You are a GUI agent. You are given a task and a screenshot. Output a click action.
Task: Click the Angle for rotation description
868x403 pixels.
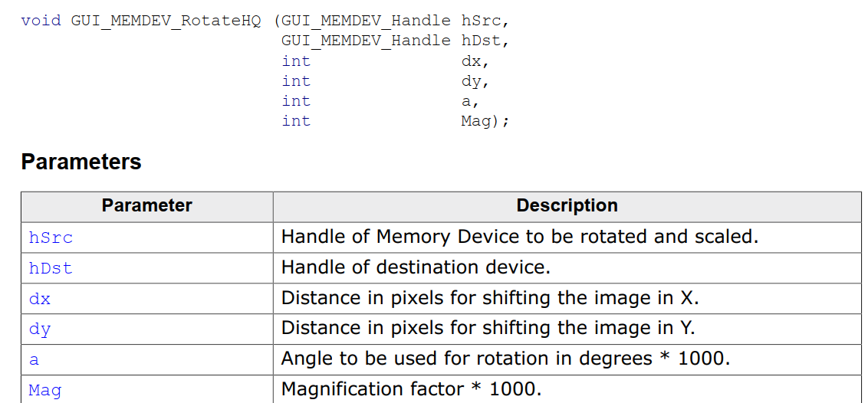(x=505, y=359)
